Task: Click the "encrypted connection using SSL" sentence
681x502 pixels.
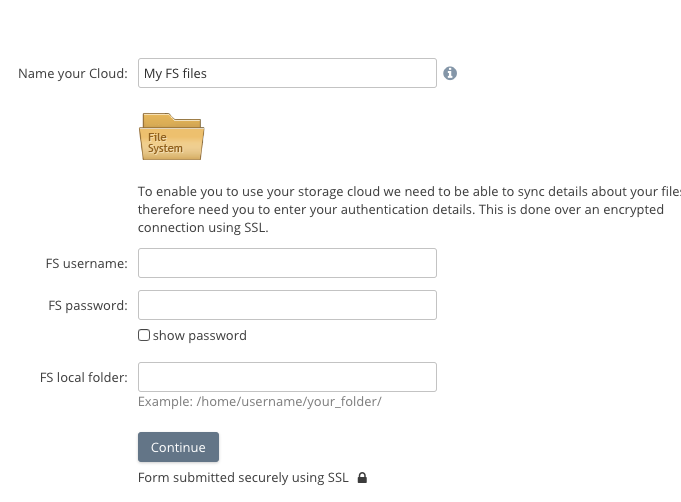Action: tap(203, 227)
